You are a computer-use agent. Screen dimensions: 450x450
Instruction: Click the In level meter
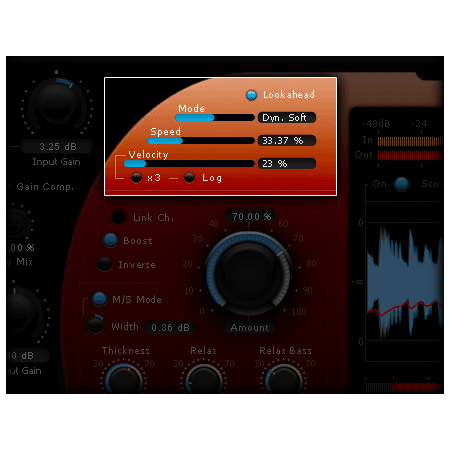[410, 141]
